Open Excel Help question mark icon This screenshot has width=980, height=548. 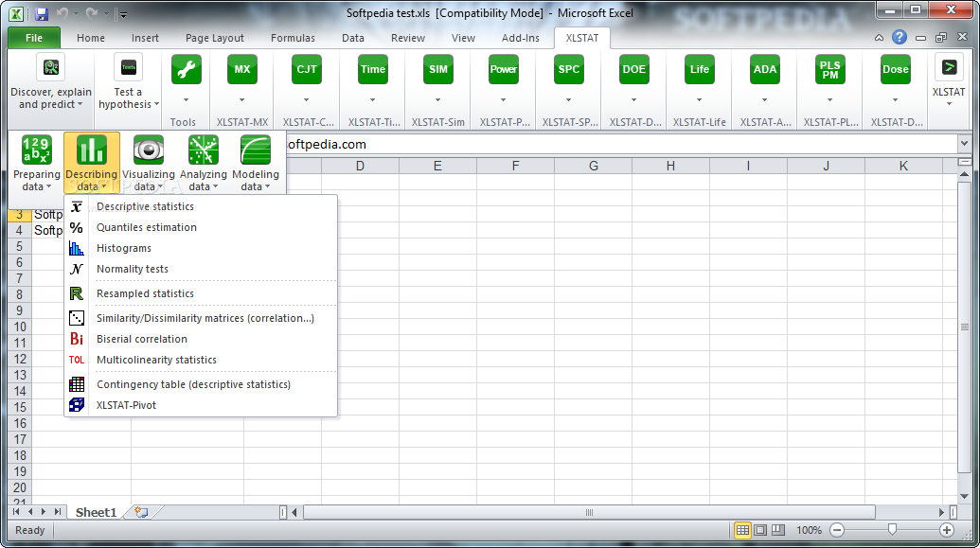[x=899, y=38]
